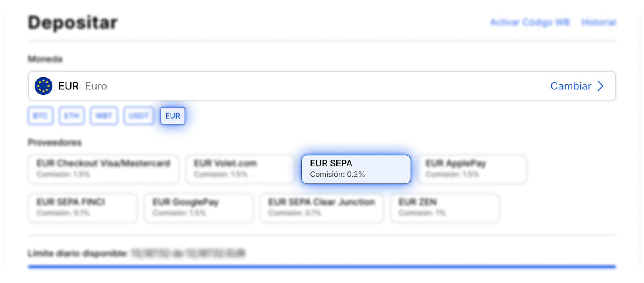Select the USDT quick currency chip

tap(138, 116)
